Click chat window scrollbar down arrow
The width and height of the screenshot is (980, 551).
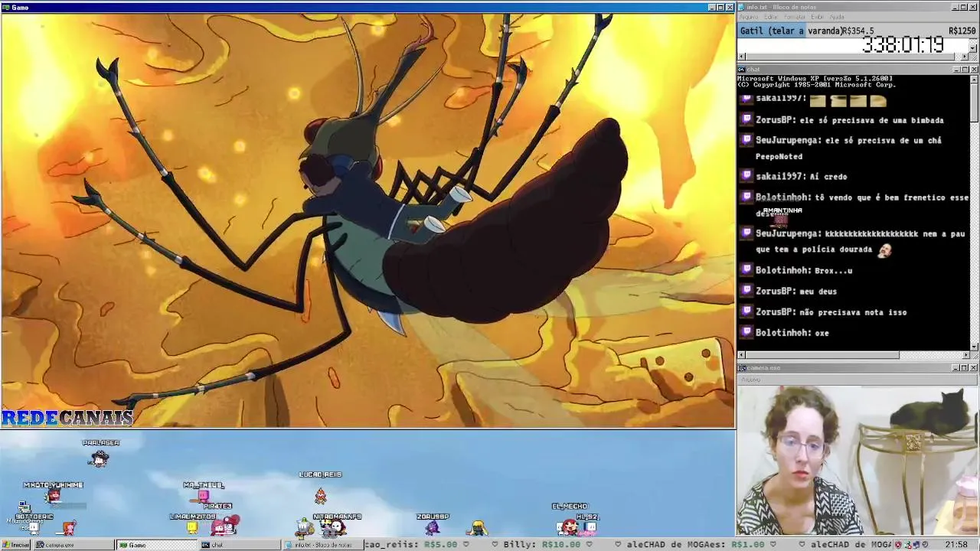click(974, 347)
